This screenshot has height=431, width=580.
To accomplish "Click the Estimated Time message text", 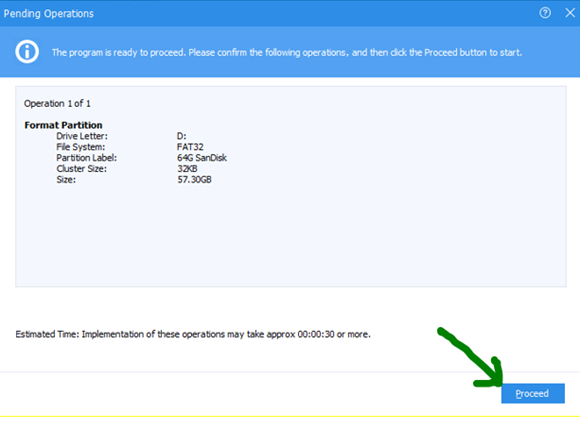I will [193, 334].
